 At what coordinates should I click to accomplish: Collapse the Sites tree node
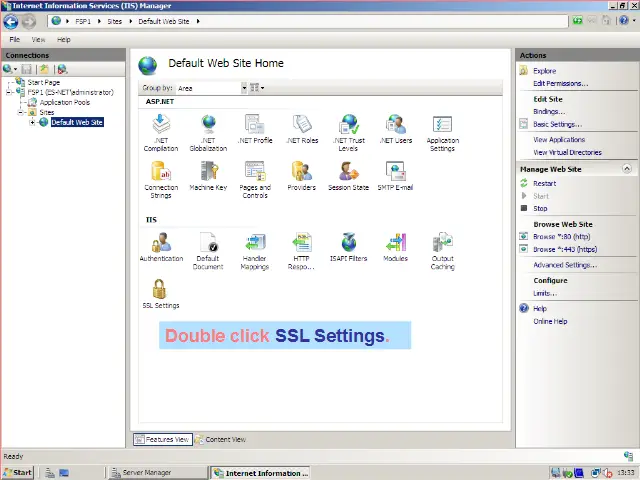tap(21, 112)
